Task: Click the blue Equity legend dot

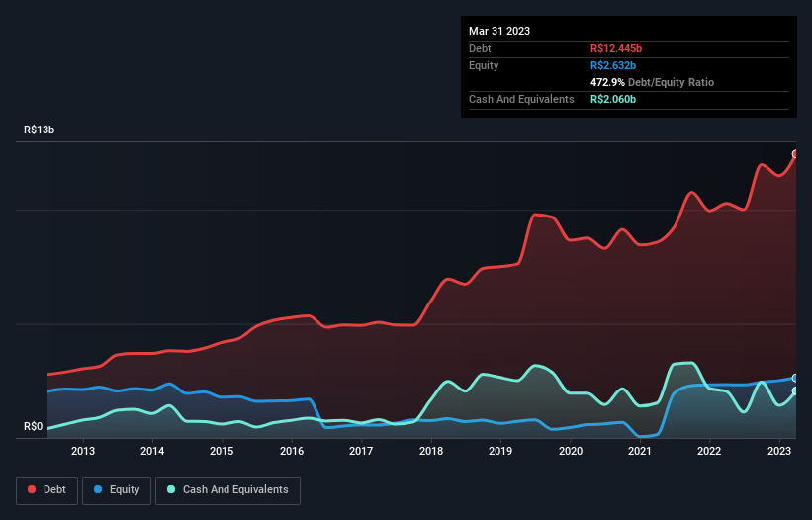Action: (98, 489)
